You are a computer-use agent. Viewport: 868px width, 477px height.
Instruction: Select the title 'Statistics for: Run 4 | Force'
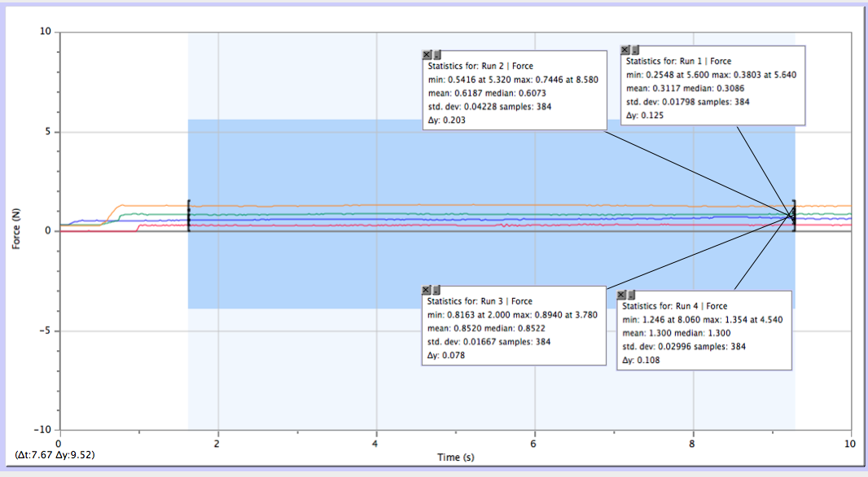[x=674, y=306]
